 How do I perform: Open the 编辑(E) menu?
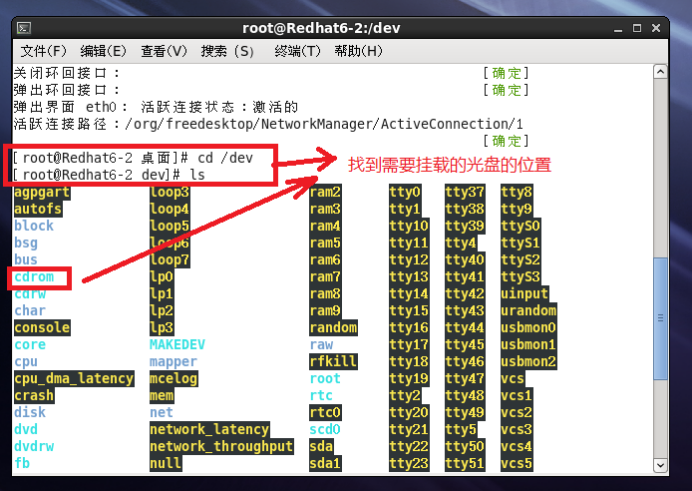tap(103, 51)
